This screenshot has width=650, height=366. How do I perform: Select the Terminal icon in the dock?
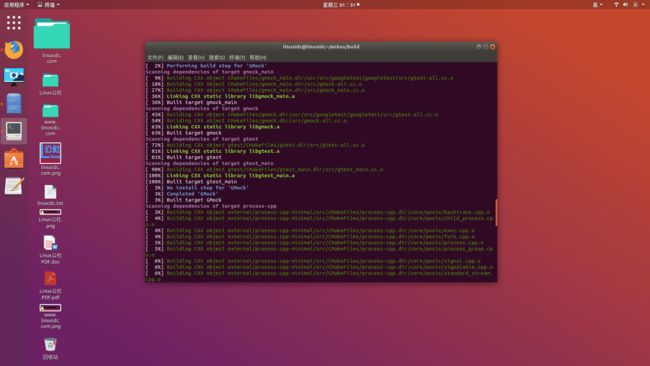pos(14,131)
